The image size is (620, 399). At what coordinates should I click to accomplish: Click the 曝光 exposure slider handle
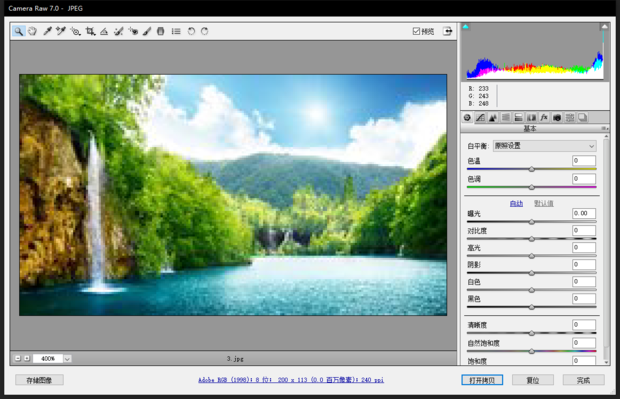click(x=532, y=222)
